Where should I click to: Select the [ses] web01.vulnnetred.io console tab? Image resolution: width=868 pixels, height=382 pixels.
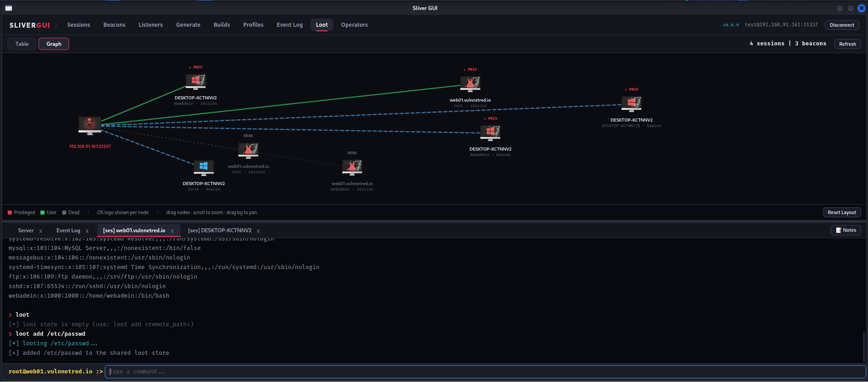click(134, 230)
